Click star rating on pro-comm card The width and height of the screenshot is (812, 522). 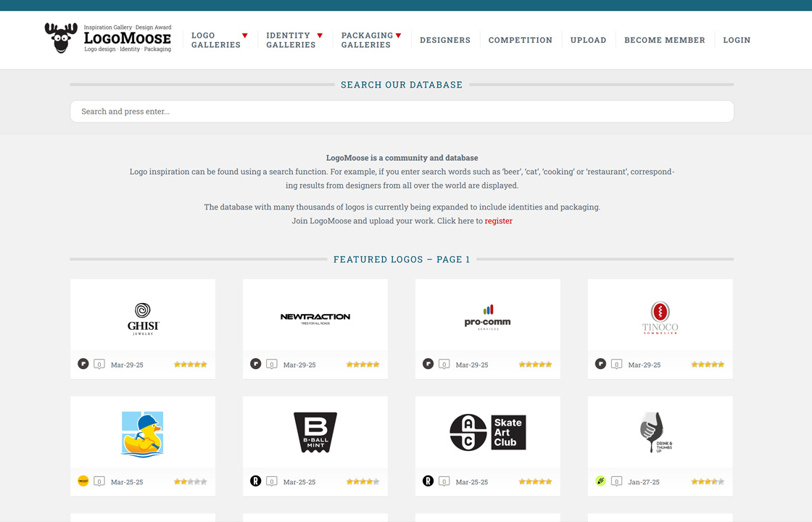pyautogui.click(x=536, y=365)
